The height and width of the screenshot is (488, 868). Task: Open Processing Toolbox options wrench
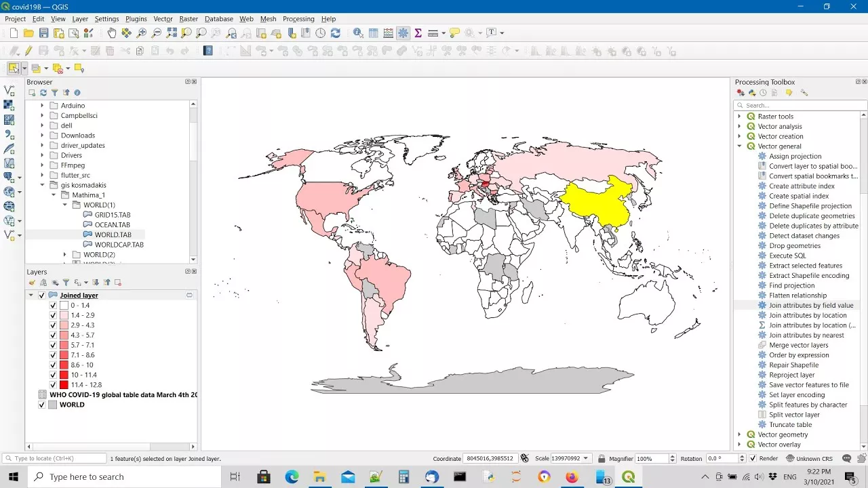(804, 93)
